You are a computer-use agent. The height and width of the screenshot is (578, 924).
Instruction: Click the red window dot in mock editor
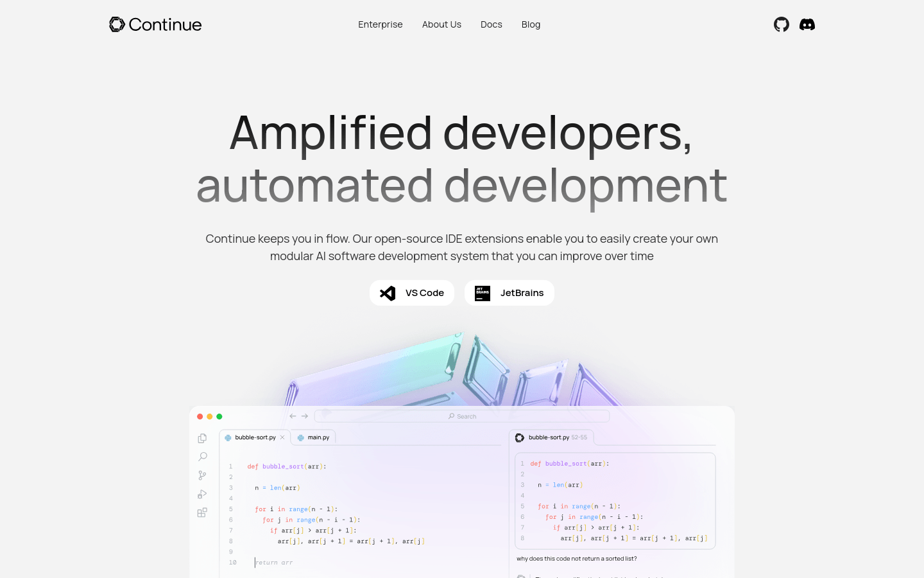tap(200, 417)
